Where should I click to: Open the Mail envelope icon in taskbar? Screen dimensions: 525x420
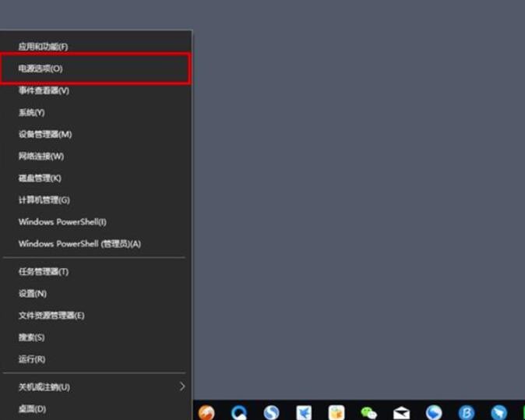tap(401, 412)
